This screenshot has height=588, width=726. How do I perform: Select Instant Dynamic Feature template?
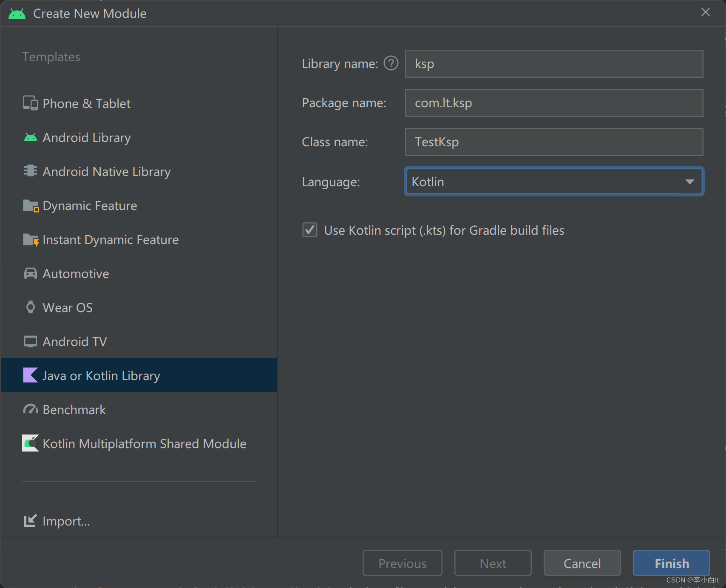point(139,239)
